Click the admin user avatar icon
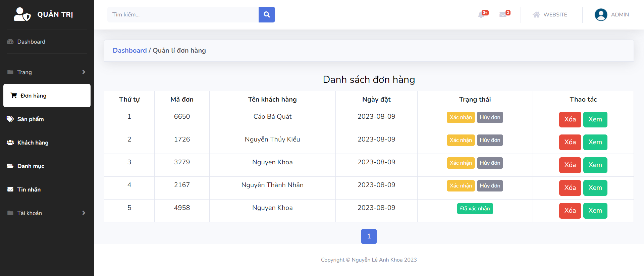Screen dimensions: 644x276 click(601, 14)
